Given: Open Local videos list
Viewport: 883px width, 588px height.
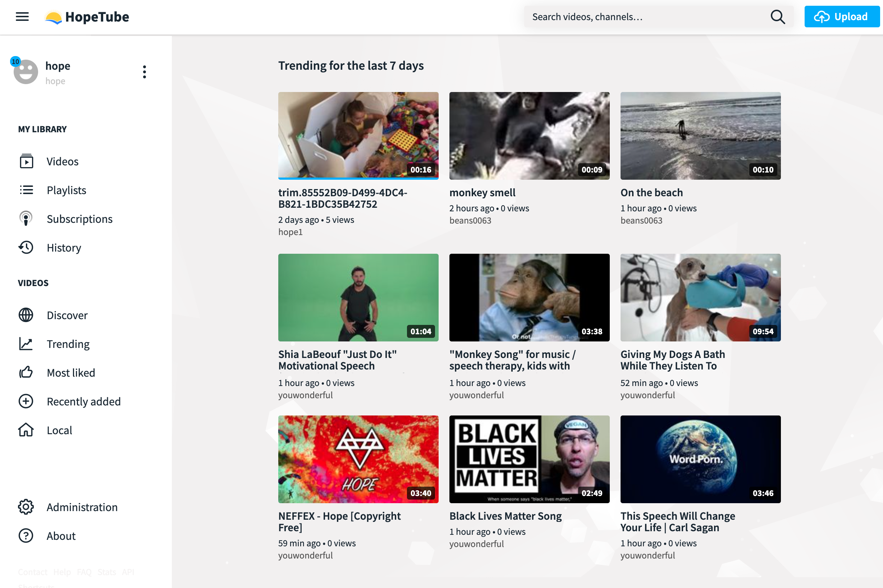Looking at the screenshot, I should [x=59, y=430].
